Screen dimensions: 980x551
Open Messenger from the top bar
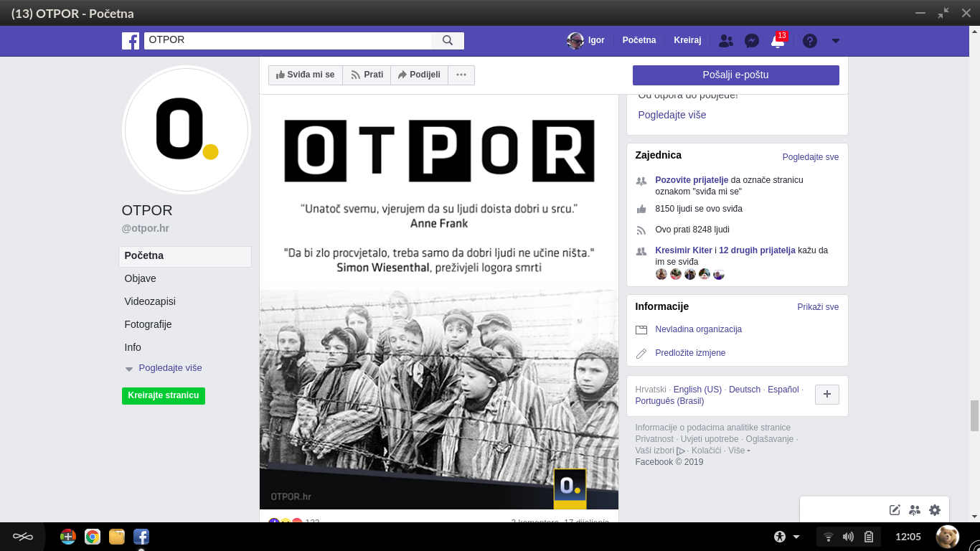(x=751, y=41)
